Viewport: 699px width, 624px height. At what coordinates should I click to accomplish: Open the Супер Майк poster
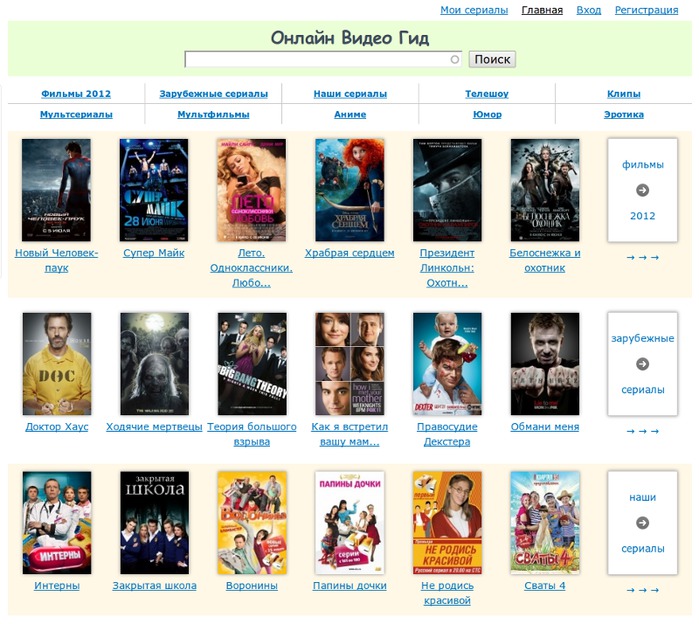pyautogui.click(x=154, y=190)
